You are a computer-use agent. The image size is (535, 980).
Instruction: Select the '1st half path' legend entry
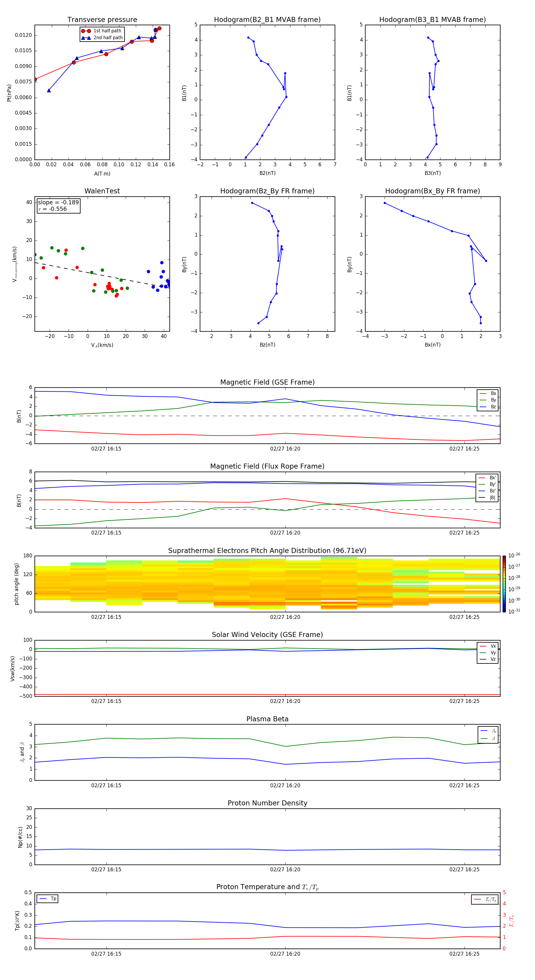click(x=102, y=31)
